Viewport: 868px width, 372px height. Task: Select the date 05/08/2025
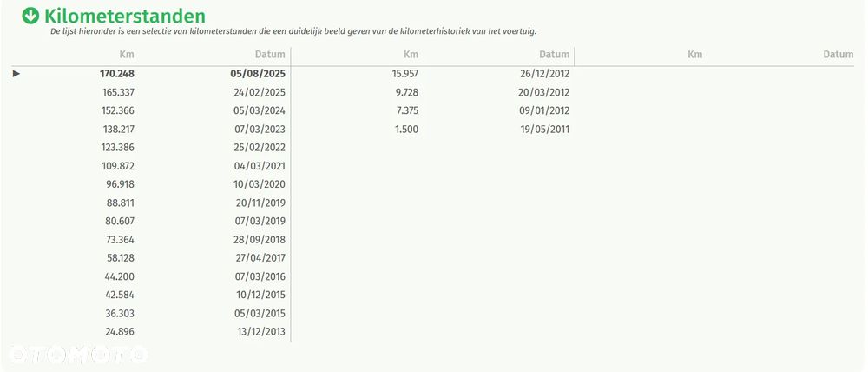click(x=259, y=74)
